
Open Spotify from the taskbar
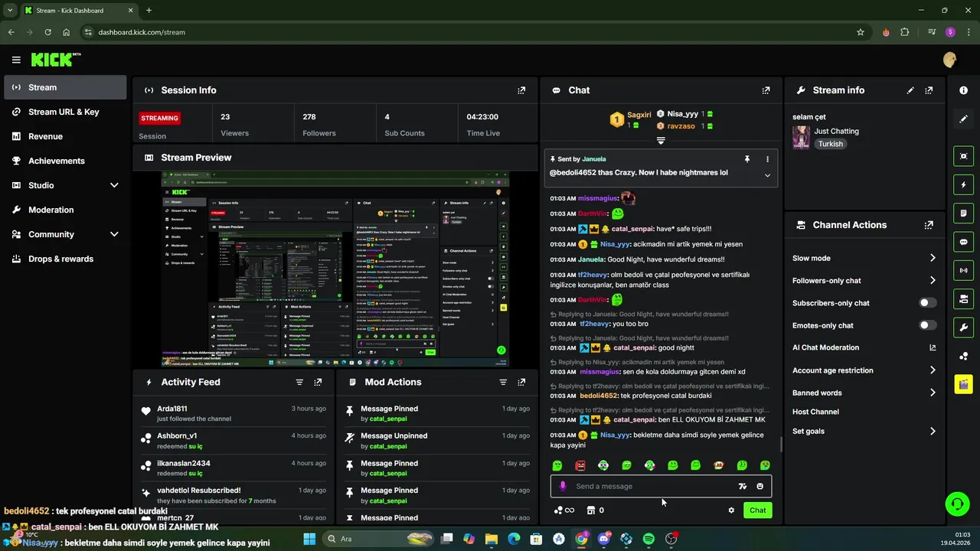coord(648,539)
